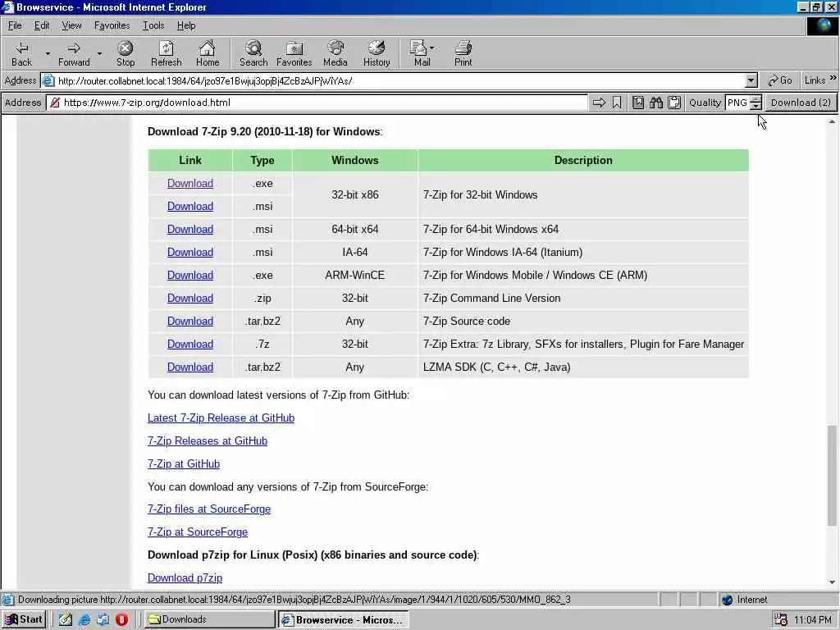Screen dimensions: 840x630
Task: Open the Favorites toolbar pane
Action: point(294,53)
